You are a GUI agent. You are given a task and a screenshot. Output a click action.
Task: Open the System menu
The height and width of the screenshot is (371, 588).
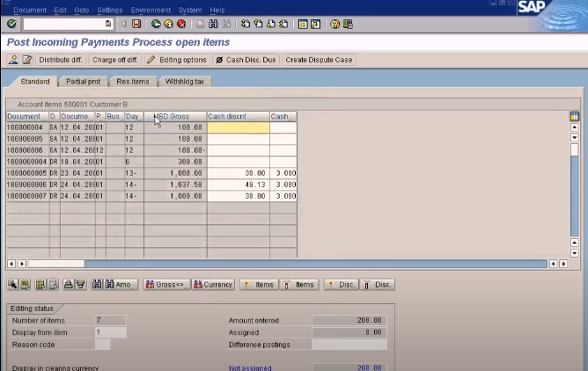(x=190, y=10)
